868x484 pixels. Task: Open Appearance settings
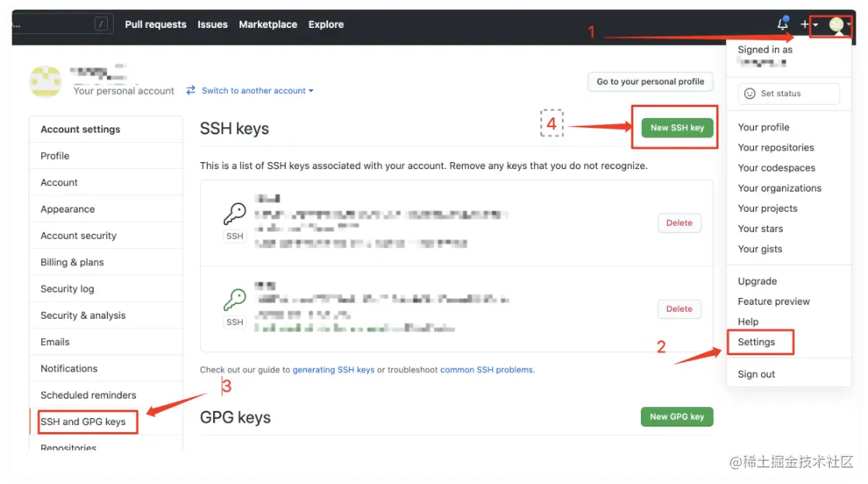pyautogui.click(x=105, y=209)
